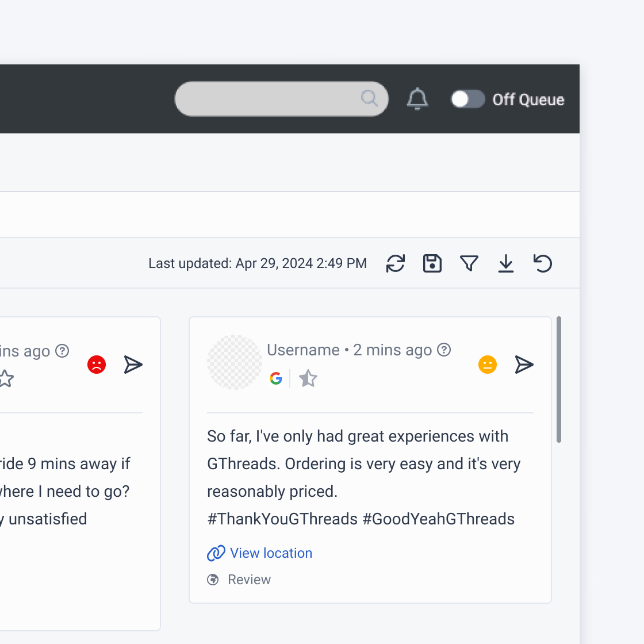Send reply on the left review card
The width and height of the screenshot is (644, 644).
[x=133, y=365]
